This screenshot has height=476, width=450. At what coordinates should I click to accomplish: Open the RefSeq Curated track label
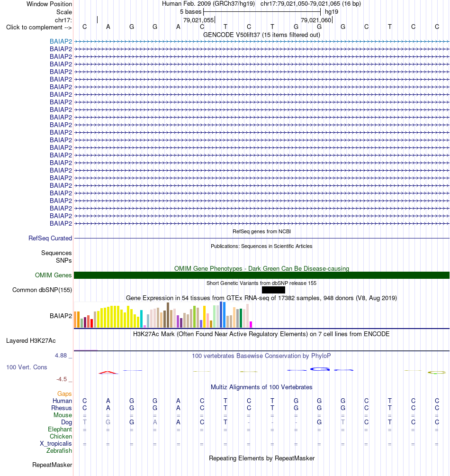click(x=50, y=238)
